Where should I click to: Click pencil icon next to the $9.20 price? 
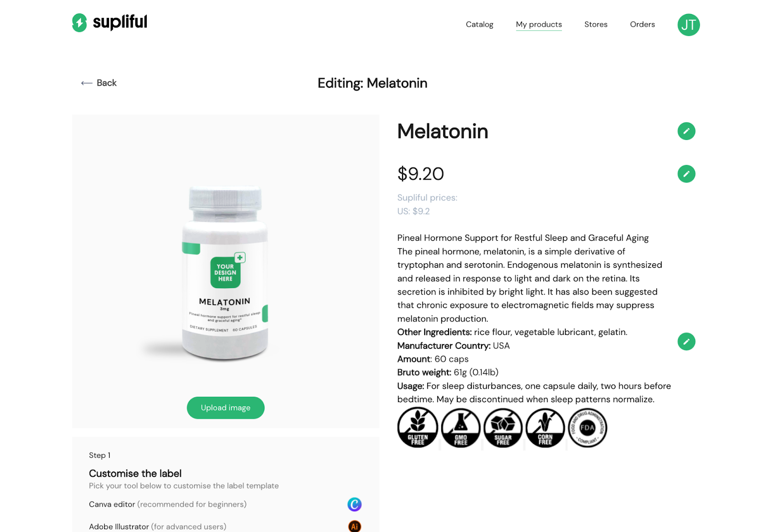click(686, 174)
